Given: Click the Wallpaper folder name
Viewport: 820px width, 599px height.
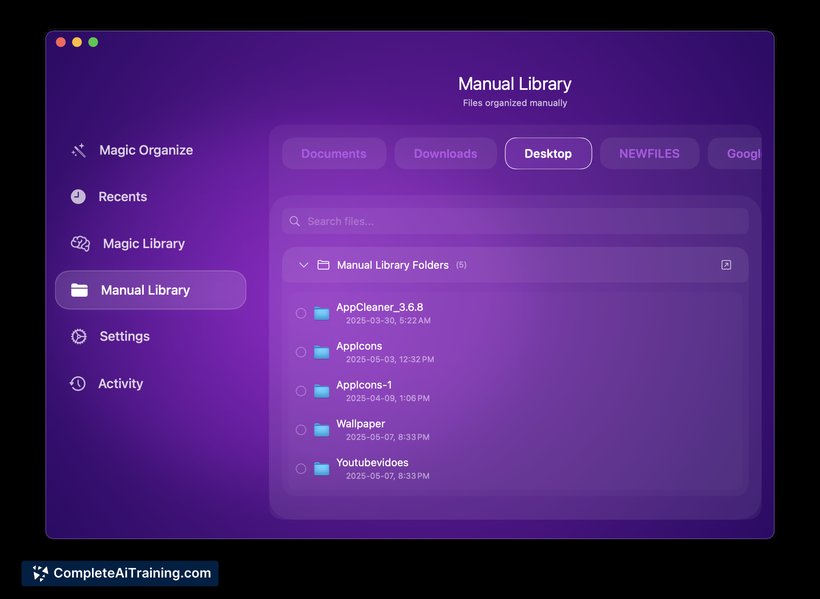Looking at the screenshot, I should pos(361,424).
